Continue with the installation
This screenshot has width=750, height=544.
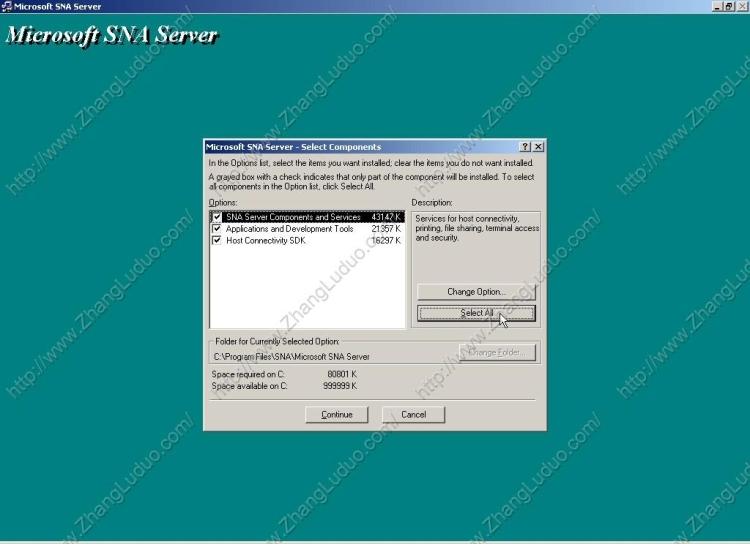(337, 415)
